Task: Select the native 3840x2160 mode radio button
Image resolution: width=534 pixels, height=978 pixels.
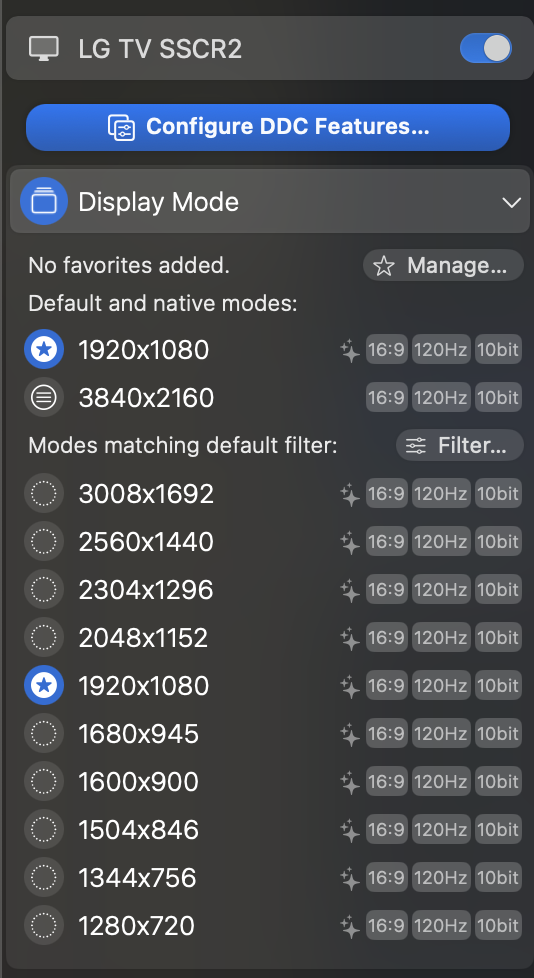Action: tap(44, 398)
